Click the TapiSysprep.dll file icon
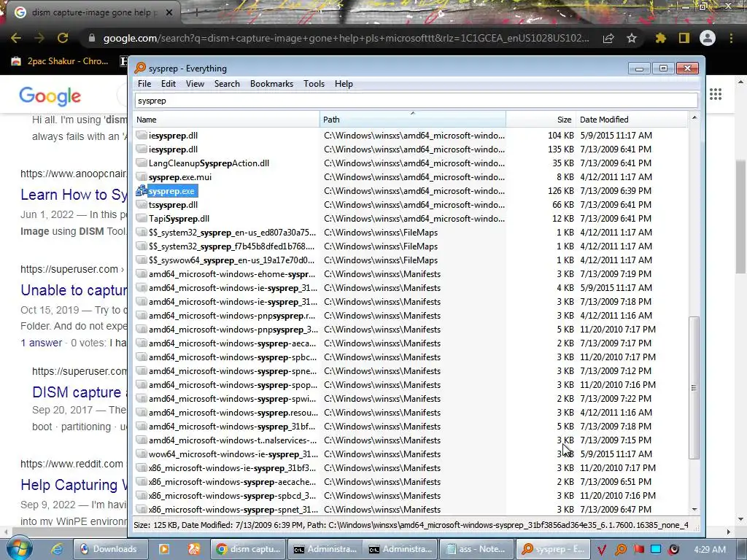Image resolution: width=747 pixels, height=560 pixels. click(141, 219)
